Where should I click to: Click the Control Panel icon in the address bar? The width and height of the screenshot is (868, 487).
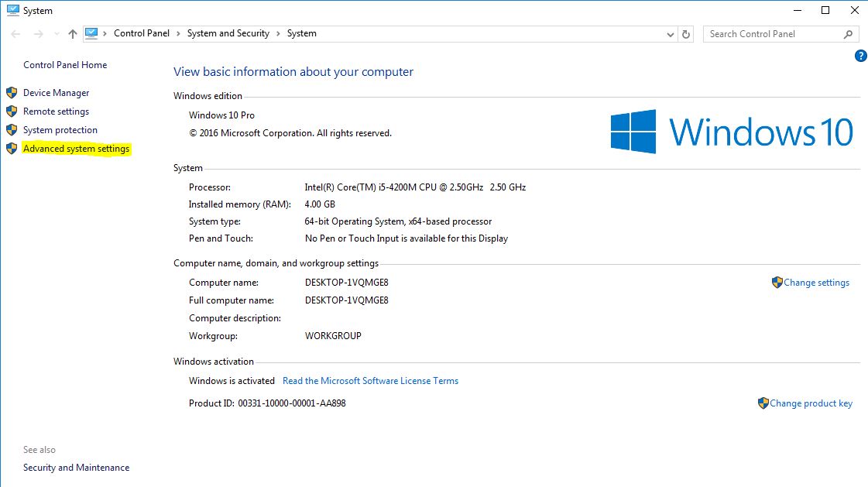tap(92, 33)
